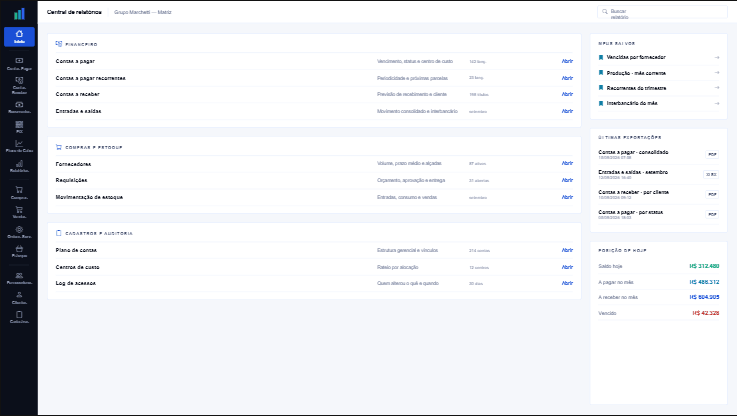
Task: Click the Buscar relatório search field
Action: [662, 12]
